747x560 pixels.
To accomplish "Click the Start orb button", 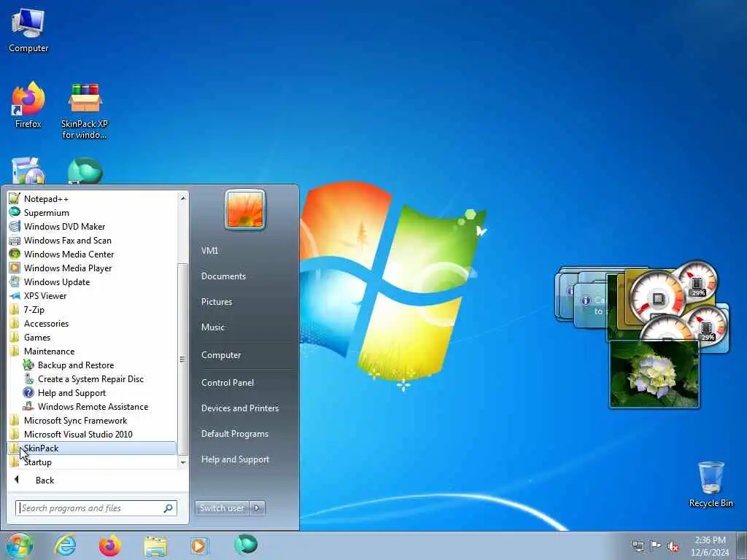I will point(20,545).
